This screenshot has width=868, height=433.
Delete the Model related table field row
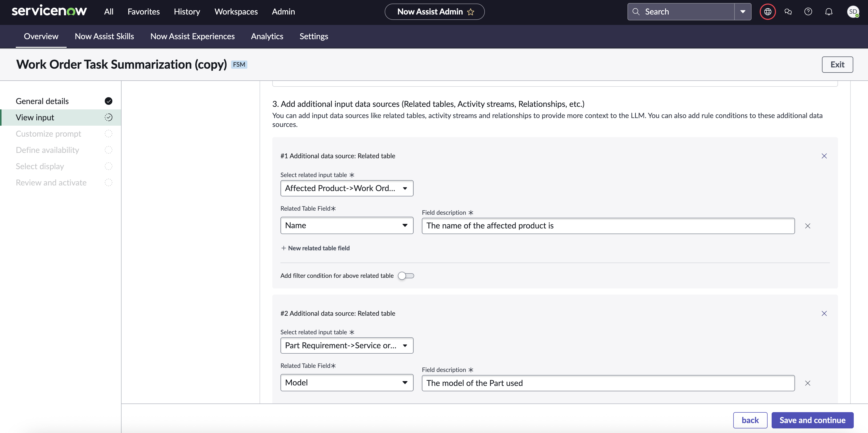click(807, 383)
